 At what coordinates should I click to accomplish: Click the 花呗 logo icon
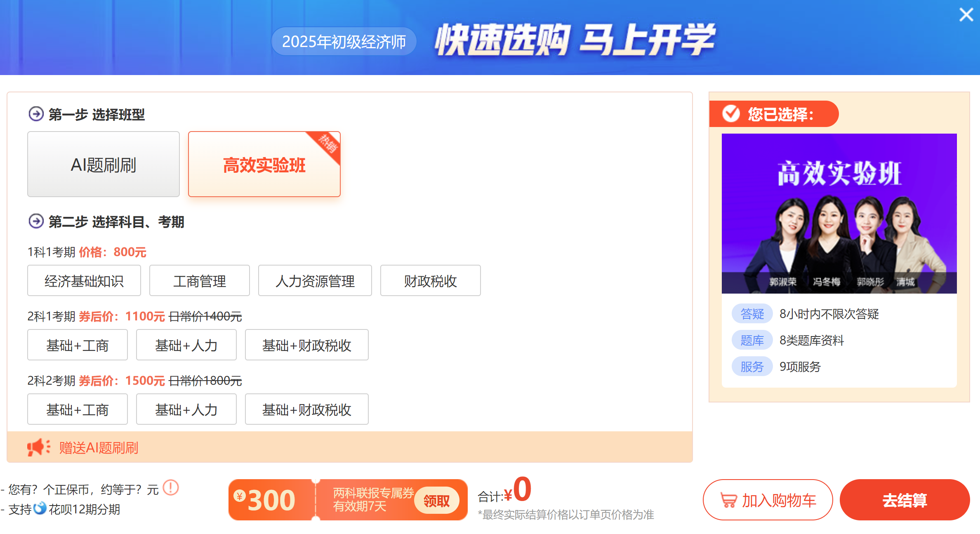tap(40, 508)
